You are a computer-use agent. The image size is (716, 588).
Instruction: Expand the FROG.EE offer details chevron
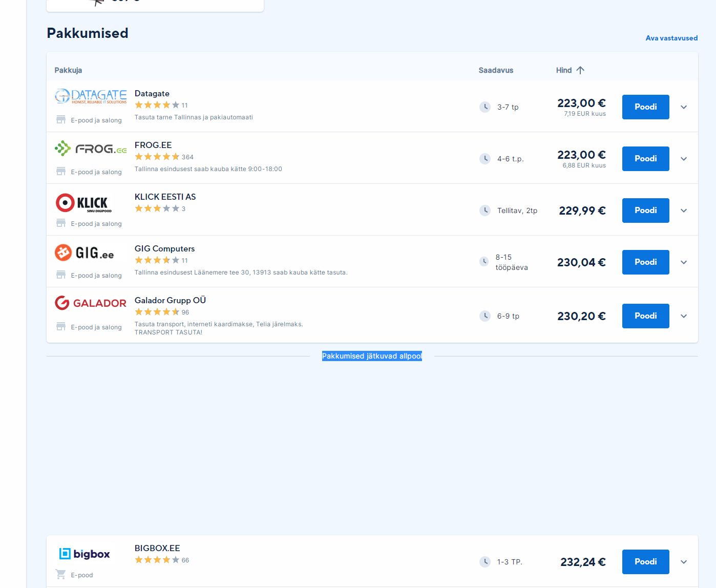684,159
